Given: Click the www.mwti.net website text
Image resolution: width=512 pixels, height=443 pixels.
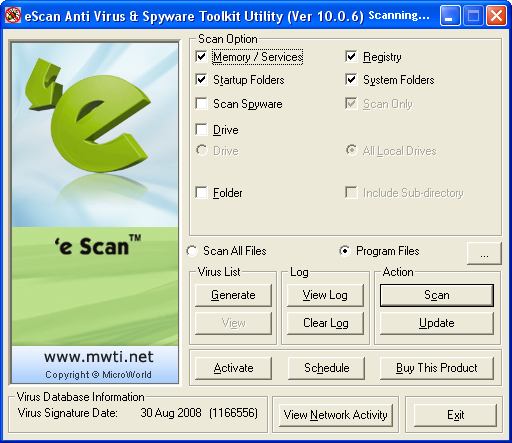Looking at the screenshot, I should [x=99, y=357].
